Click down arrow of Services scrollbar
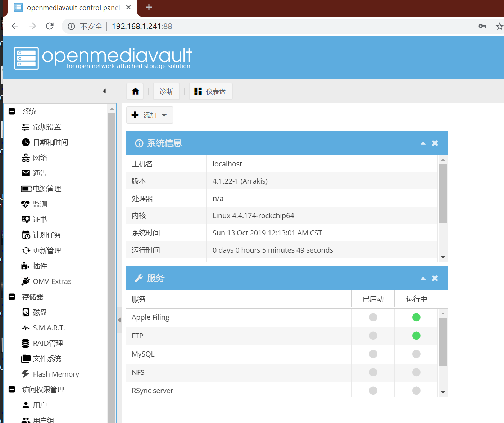504x423 pixels. (443, 392)
